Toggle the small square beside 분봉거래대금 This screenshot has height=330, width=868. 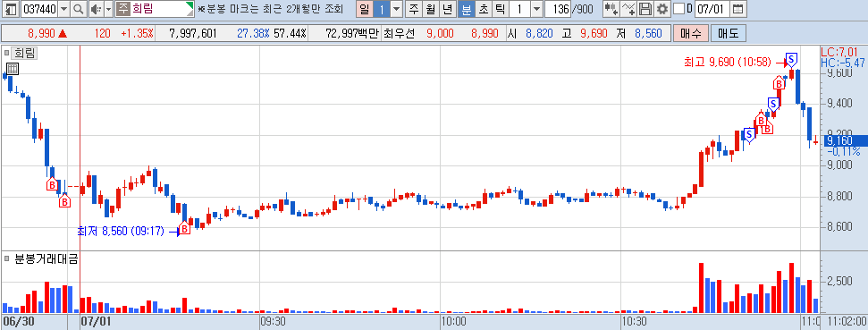point(6,258)
